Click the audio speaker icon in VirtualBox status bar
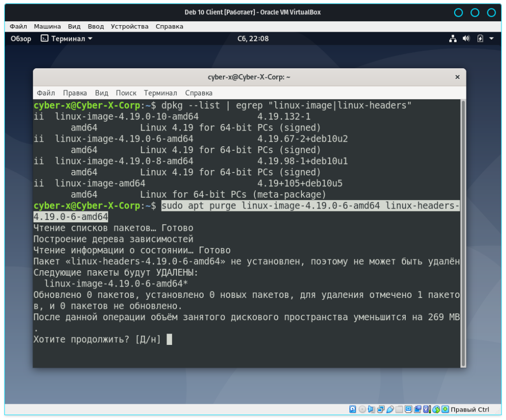 [372, 409]
